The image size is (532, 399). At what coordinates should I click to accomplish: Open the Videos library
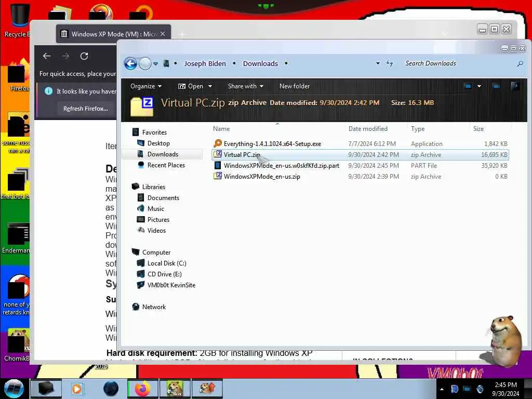click(x=156, y=230)
